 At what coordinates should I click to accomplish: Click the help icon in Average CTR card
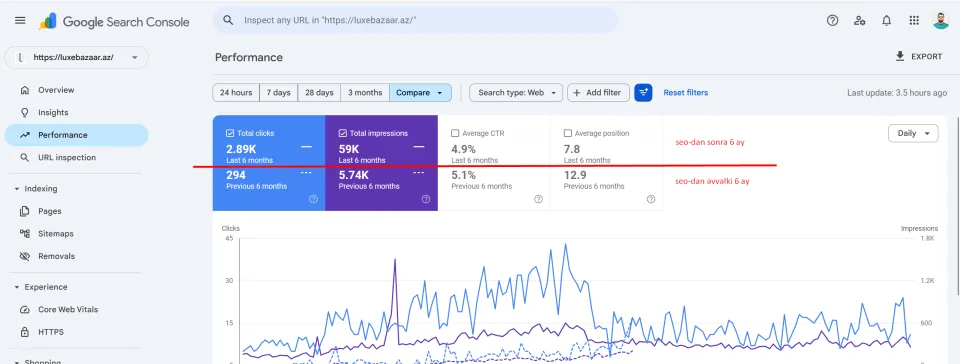tap(538, 199)
